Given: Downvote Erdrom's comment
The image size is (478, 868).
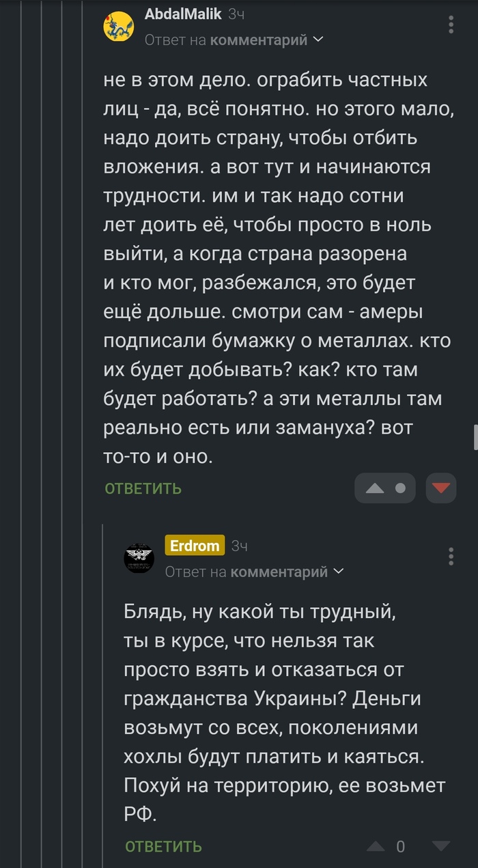Looking at the screenshot, I should (441, 847).
